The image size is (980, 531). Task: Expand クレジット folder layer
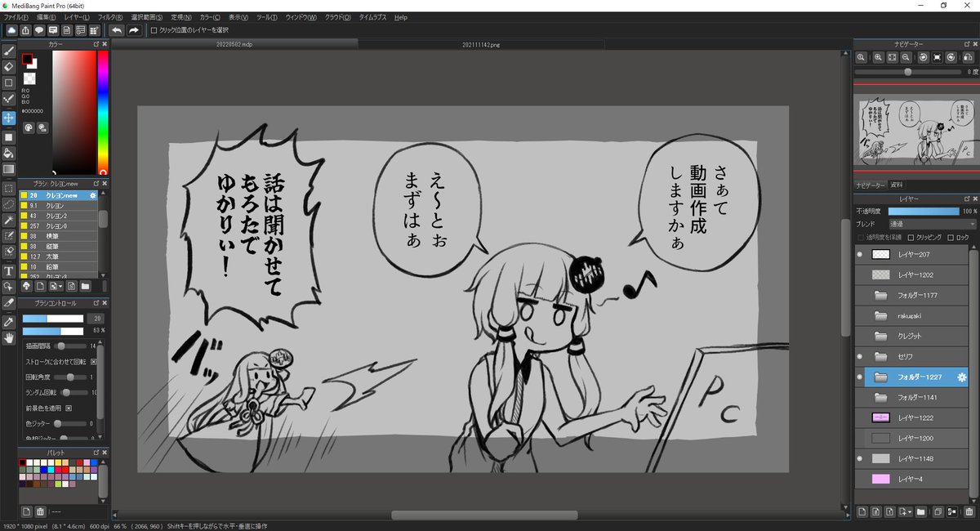tap(880, 337)
